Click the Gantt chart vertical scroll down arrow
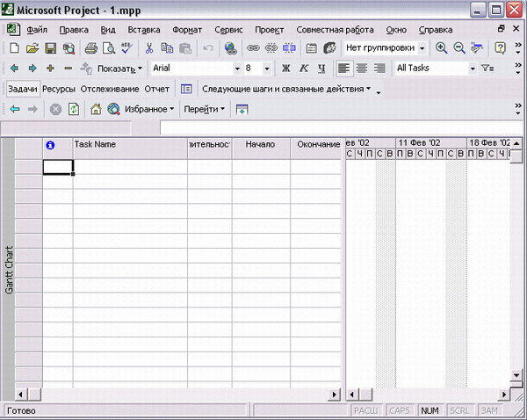Viewport: 527px width, 420px height. [x=516, y=374]
